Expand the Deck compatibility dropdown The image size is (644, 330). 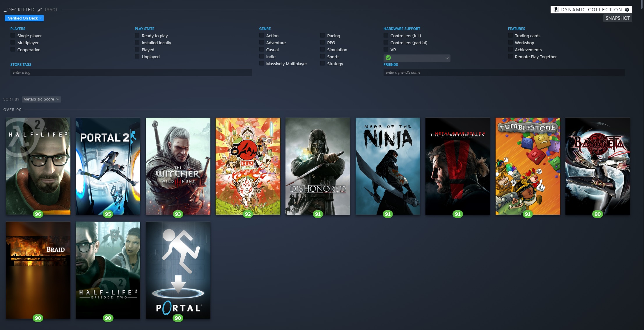click(447, 58)
